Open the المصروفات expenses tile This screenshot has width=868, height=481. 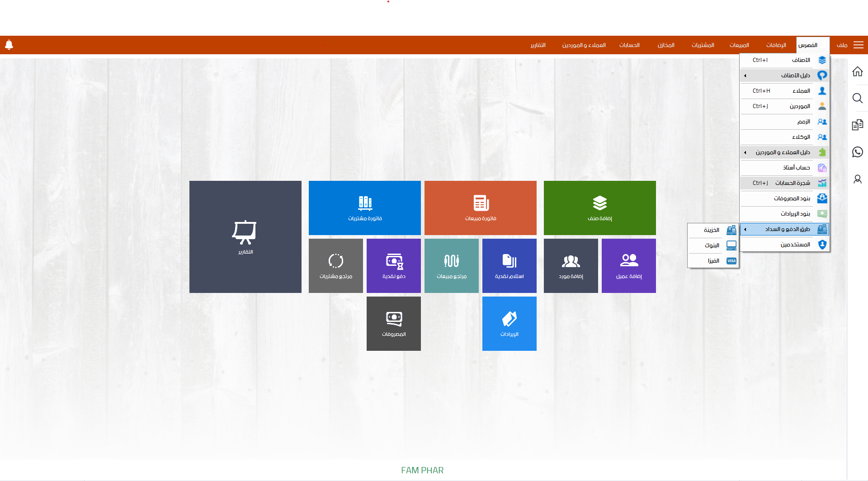pos(393,323)
